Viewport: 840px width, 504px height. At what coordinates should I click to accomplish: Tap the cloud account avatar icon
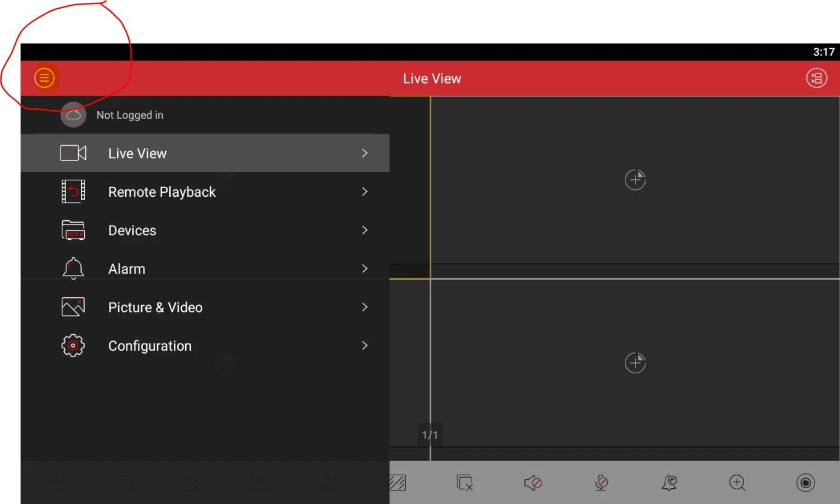(x=73, y=115)
